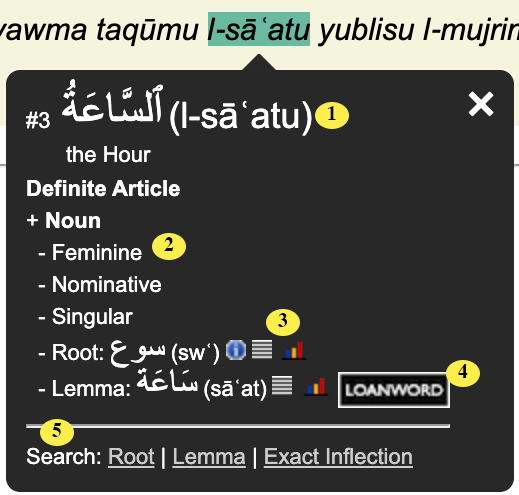View the lemma bar chart statistics
Image resolution: width=519 pixels, height=495 pixels.
pos(316,387)
